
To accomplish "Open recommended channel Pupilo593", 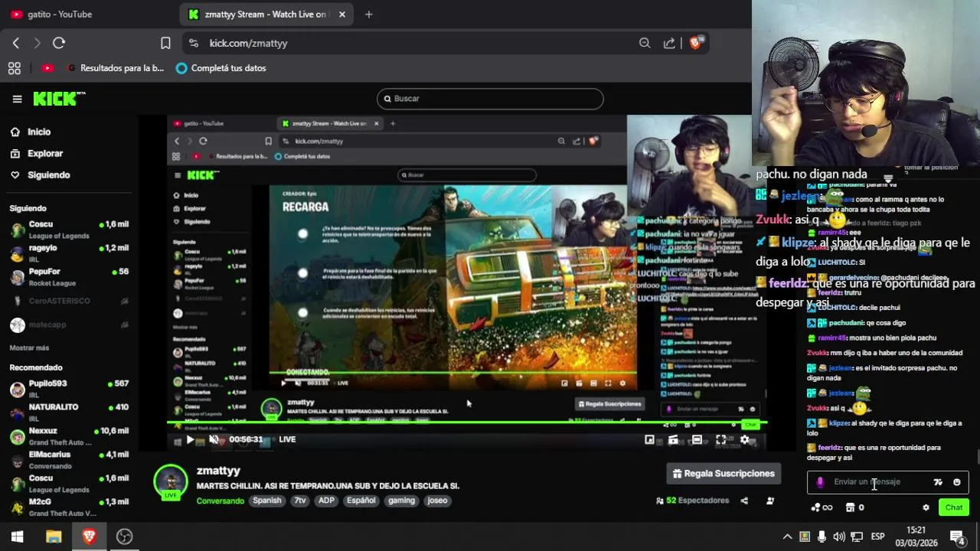I will [69, 389].
